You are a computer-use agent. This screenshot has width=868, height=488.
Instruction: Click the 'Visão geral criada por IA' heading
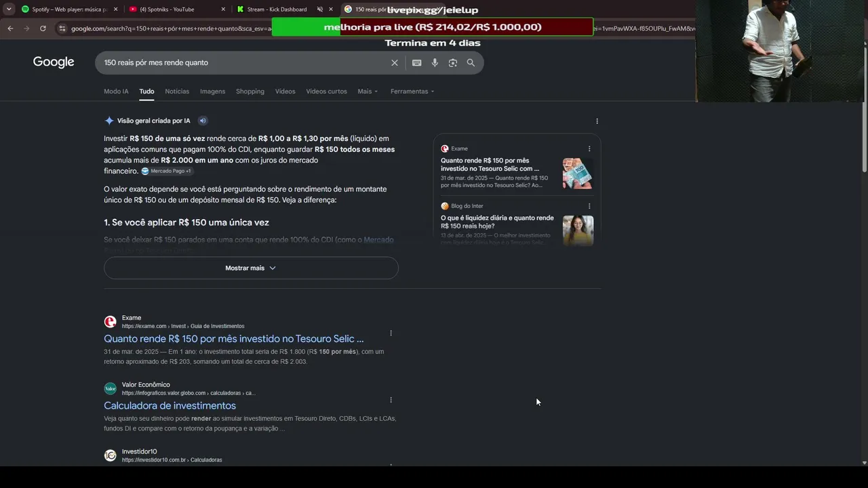point(154,121)
